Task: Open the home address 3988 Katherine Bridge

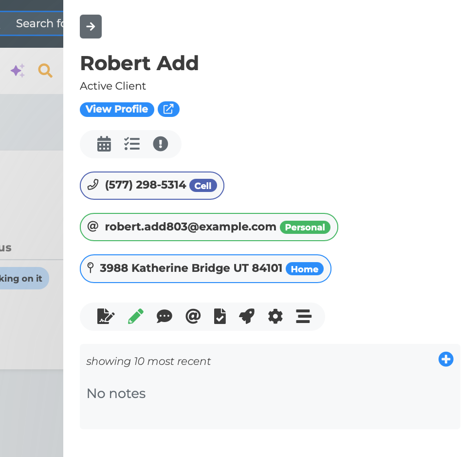Action: [191, 268]
